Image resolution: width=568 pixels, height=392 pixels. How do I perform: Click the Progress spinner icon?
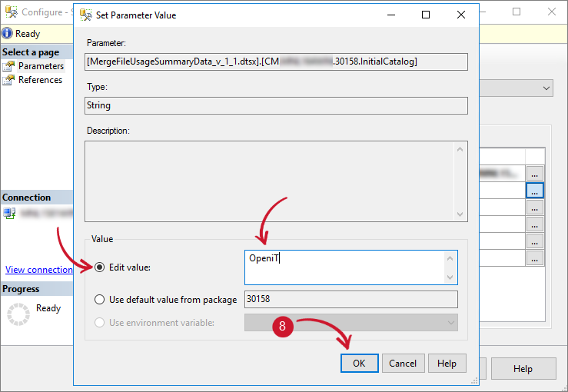[18, 314]
